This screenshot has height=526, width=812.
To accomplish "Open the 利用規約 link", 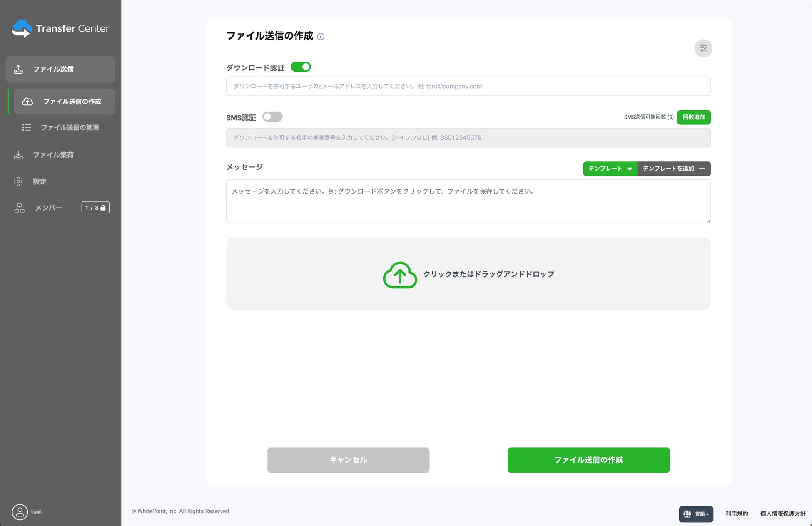I will point(736,514).
